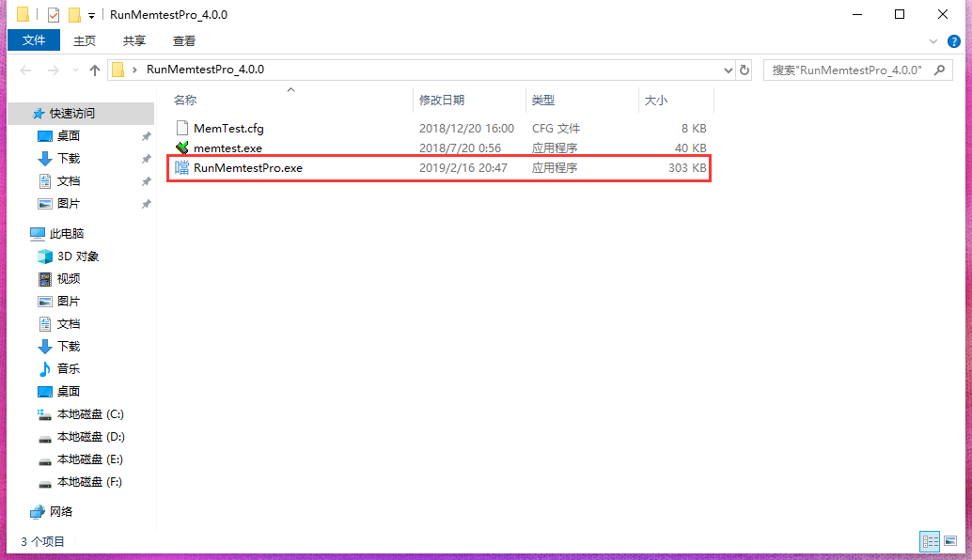Open 本地磁盘 (D:) drive
This screenshot has width=972, height=560.
tap(90, 437)
